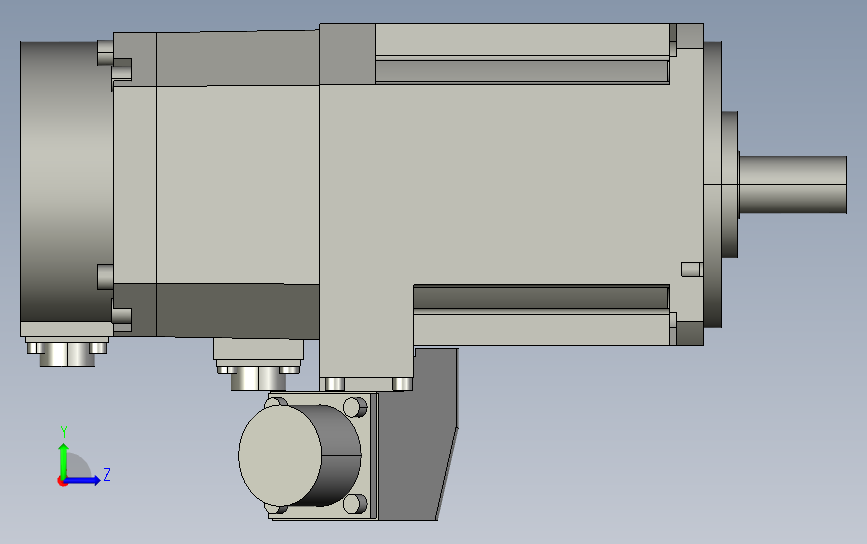Screen dimensions: 867x544
Task: Select the motor's output shaft on the right
Action: coord(792,184)
